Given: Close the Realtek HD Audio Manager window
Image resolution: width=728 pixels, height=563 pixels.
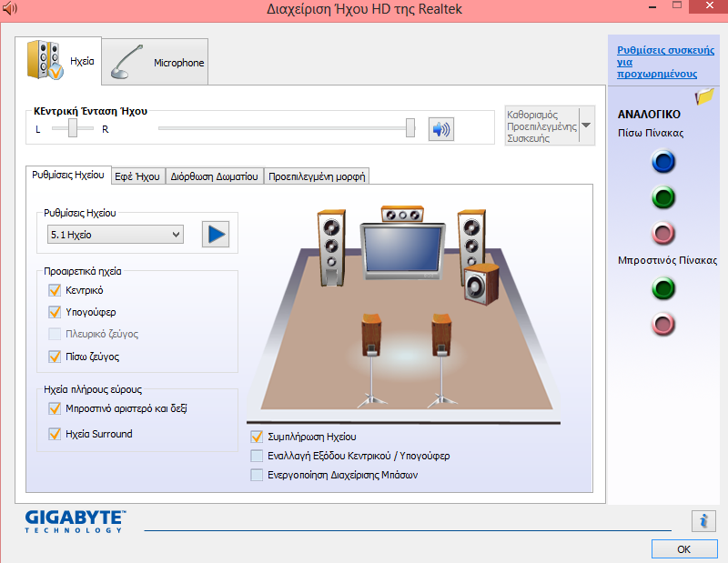Looking at the screenshot, I should click(x=709, y=6).
